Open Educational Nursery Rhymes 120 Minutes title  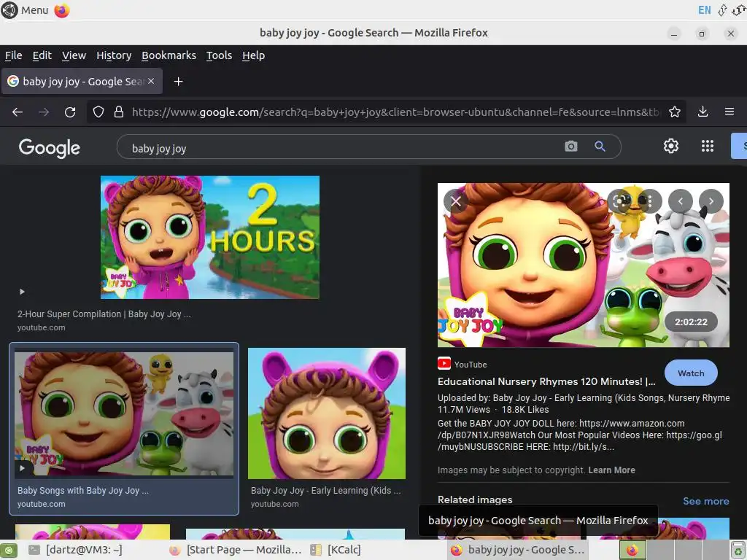[x=546, y=381]
